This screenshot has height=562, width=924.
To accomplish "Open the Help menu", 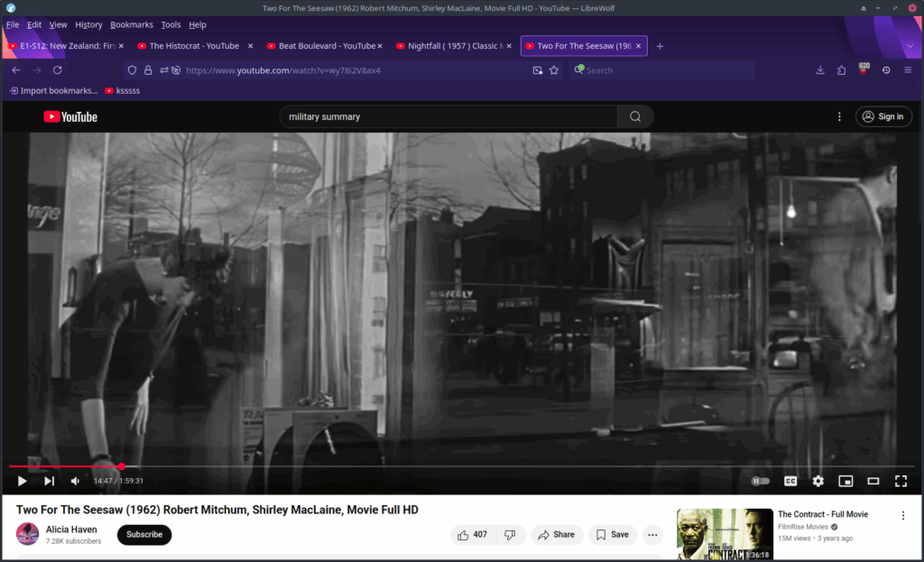I will (198, 24).
